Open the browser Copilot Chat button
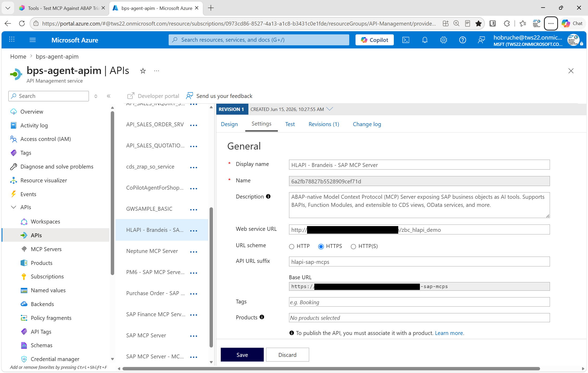This screenshot has width=588, height=373. pos(572,23)
